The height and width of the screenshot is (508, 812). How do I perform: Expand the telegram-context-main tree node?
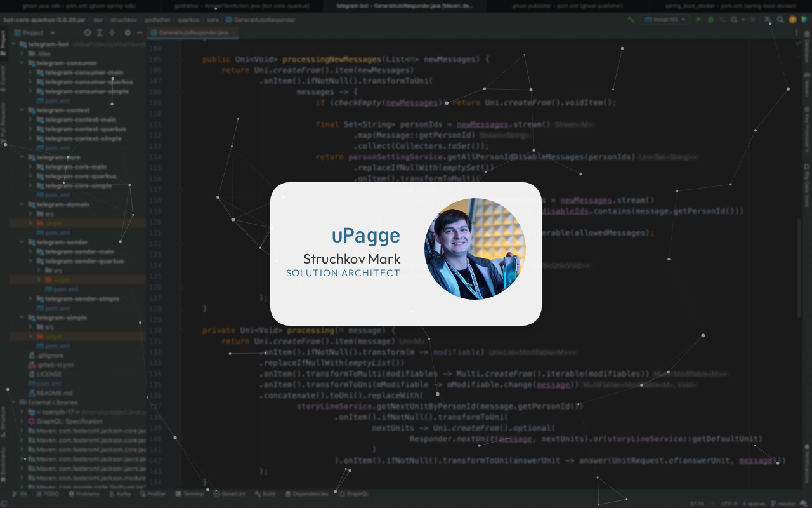click(30, 120)
